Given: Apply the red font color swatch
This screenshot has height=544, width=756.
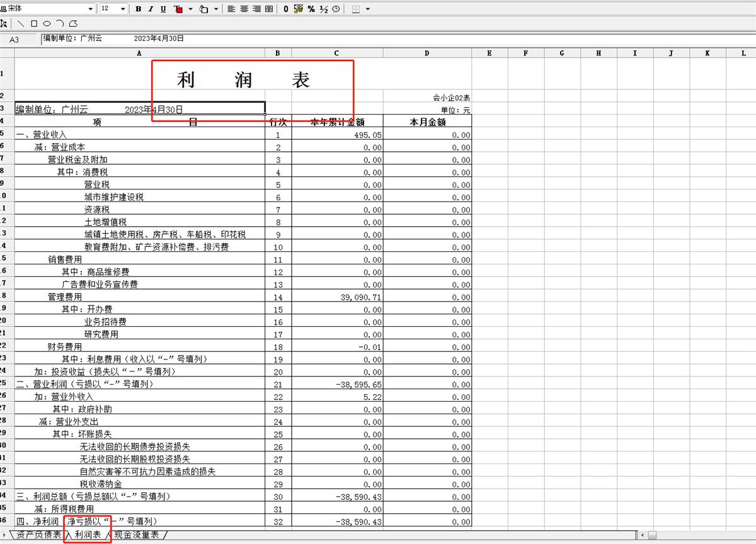Looking at the screenshot, I should click(x=178, y=9).
